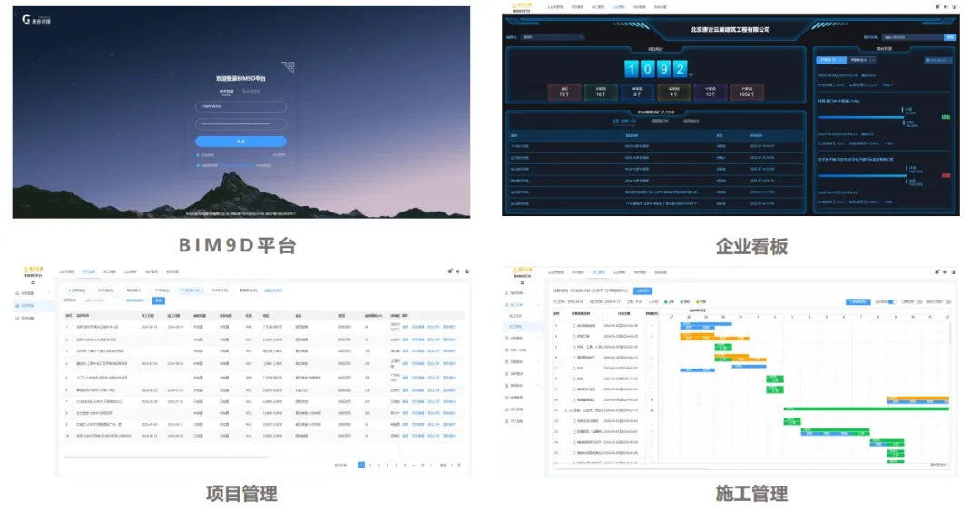
Task: Select the purple 13个 stat card
Action: point(710,93)
